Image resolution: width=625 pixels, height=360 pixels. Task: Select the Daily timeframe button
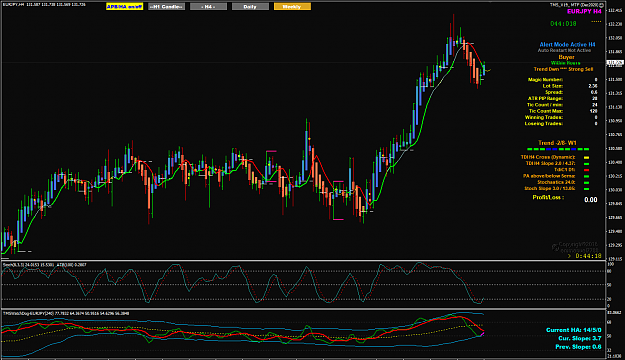pyautogui.click(x=250, y=6)
